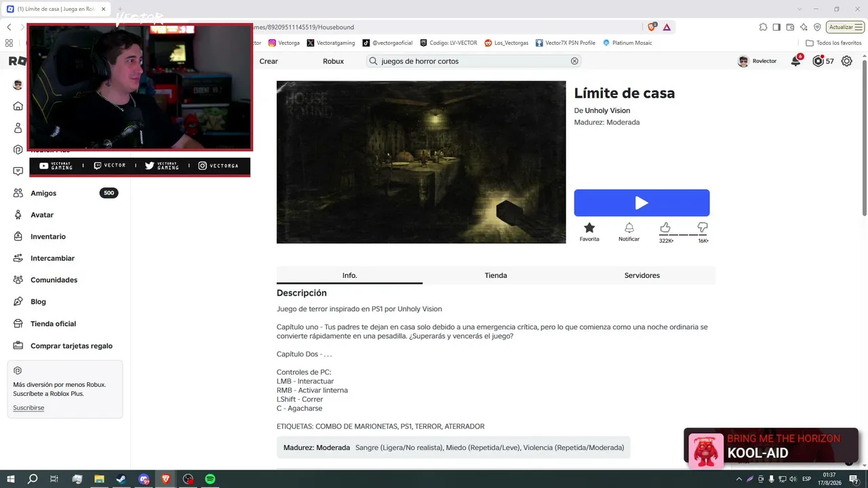This screenshot has height=488, width=868.
Task: Open the Vectoratgaming X bookmark
Action: click(331, 43)
